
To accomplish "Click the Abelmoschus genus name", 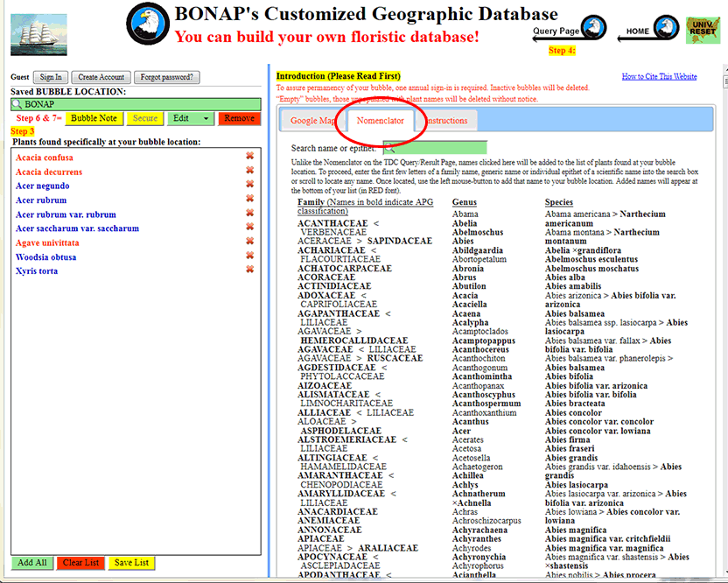I will coord(478,232).
